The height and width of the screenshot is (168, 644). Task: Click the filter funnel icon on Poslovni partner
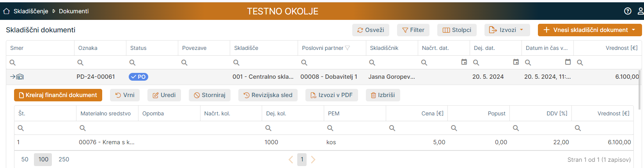(x=348, y=48)
